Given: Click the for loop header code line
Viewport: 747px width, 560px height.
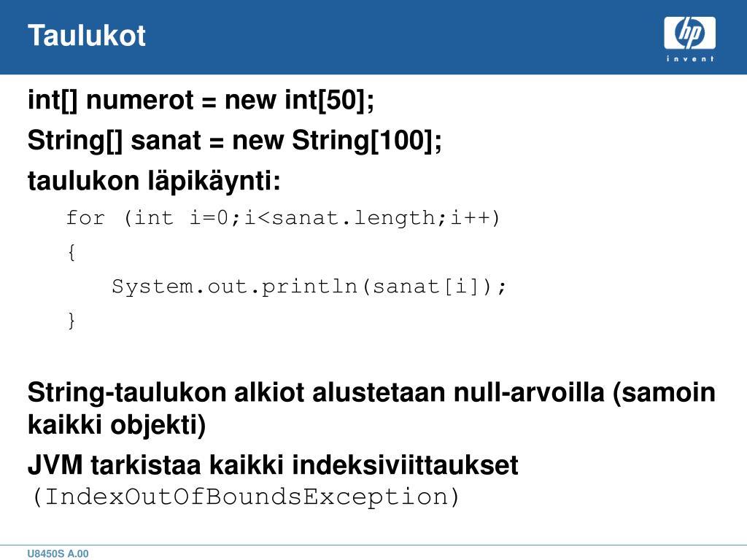Looking at the screenshot, I should tap(282, 218).
